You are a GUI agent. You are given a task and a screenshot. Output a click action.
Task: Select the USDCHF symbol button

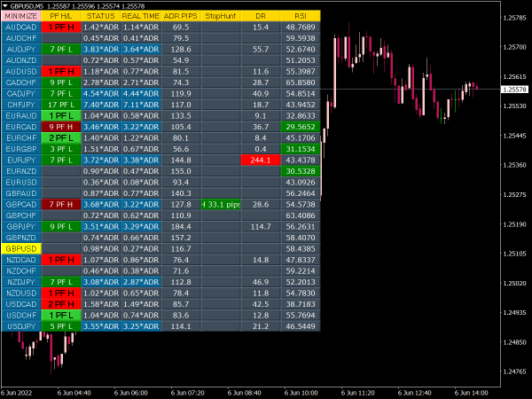[21, 315]
